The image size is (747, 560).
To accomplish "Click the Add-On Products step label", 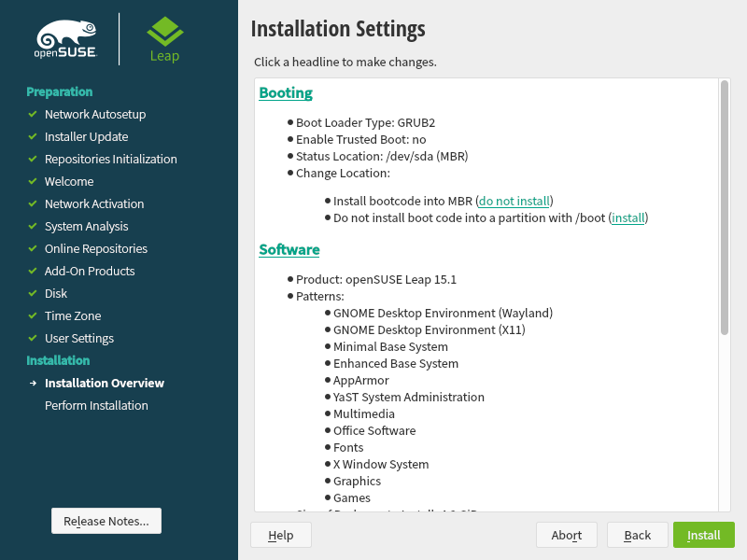I will (x=90, y=271).
